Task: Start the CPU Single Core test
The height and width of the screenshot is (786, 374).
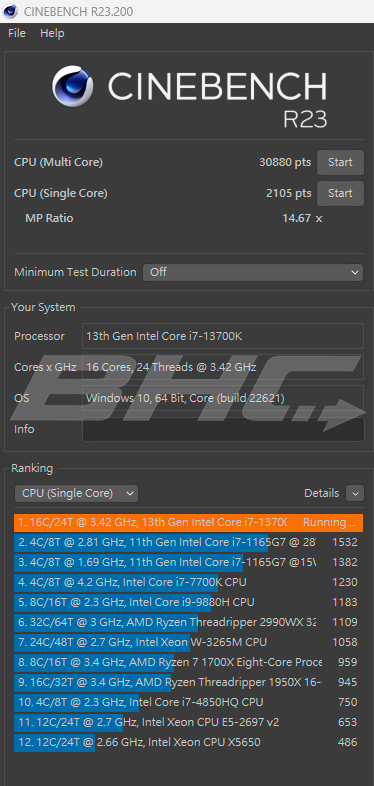Action: point(340,193)
